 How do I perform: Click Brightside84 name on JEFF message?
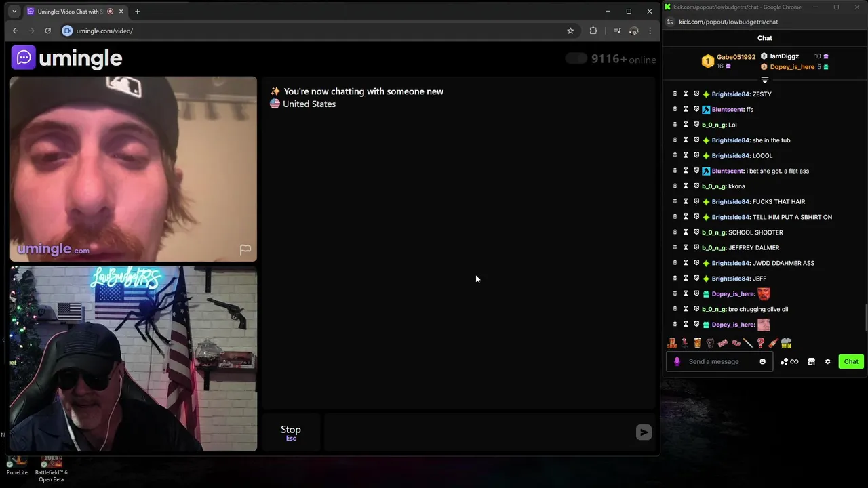[731, 279]
